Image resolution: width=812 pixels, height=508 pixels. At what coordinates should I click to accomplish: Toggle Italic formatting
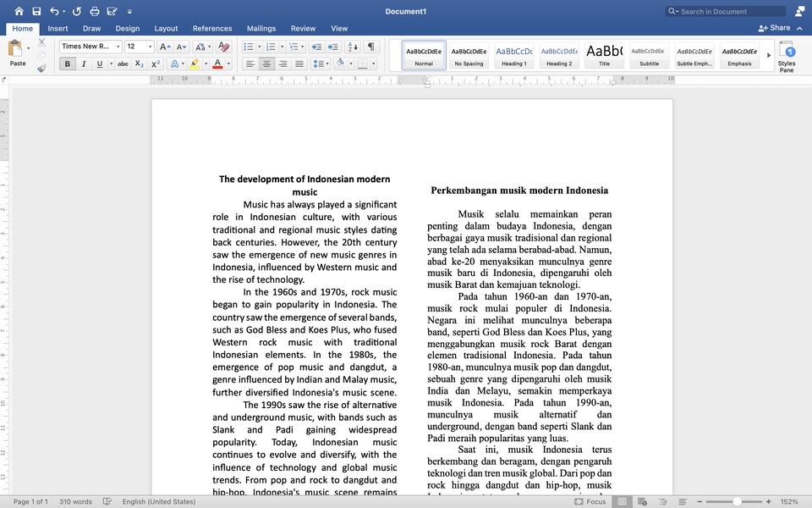(84, 63)
